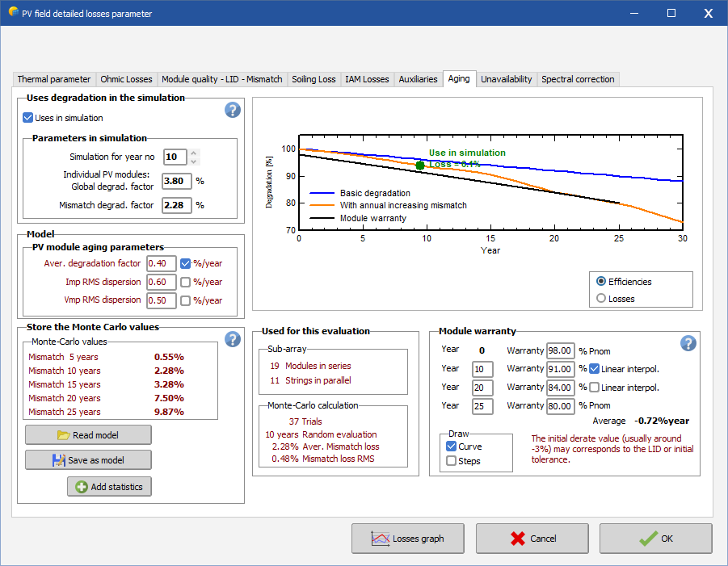Edit the Imp RMS dispersion value
The width and height of the screenshot is (728, 566).
tap(162, 282)
